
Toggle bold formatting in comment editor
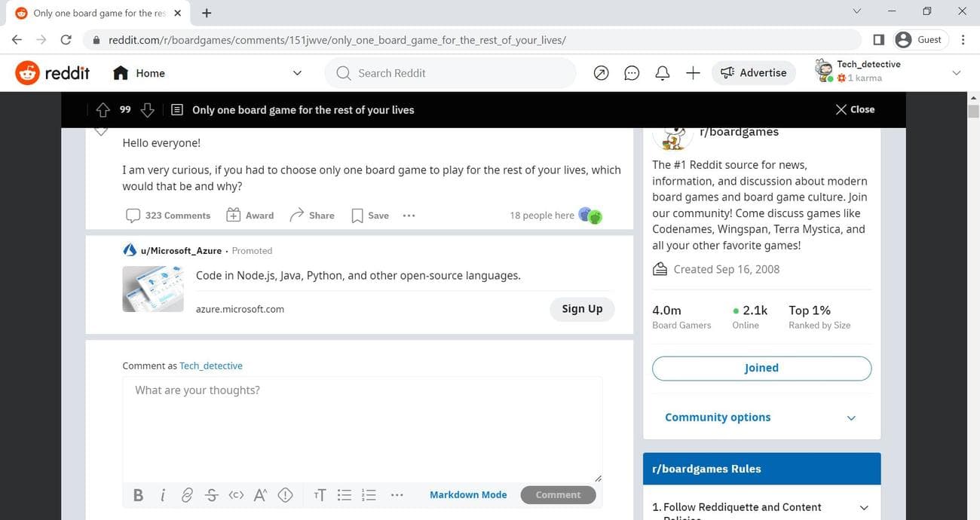coord(138,495)
